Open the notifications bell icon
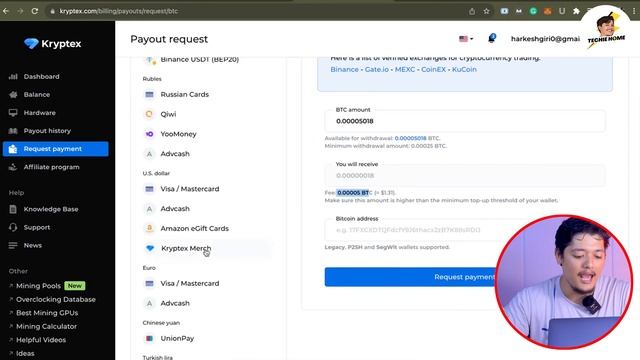Viewport: 640px width, 360px height. (491, 38)
